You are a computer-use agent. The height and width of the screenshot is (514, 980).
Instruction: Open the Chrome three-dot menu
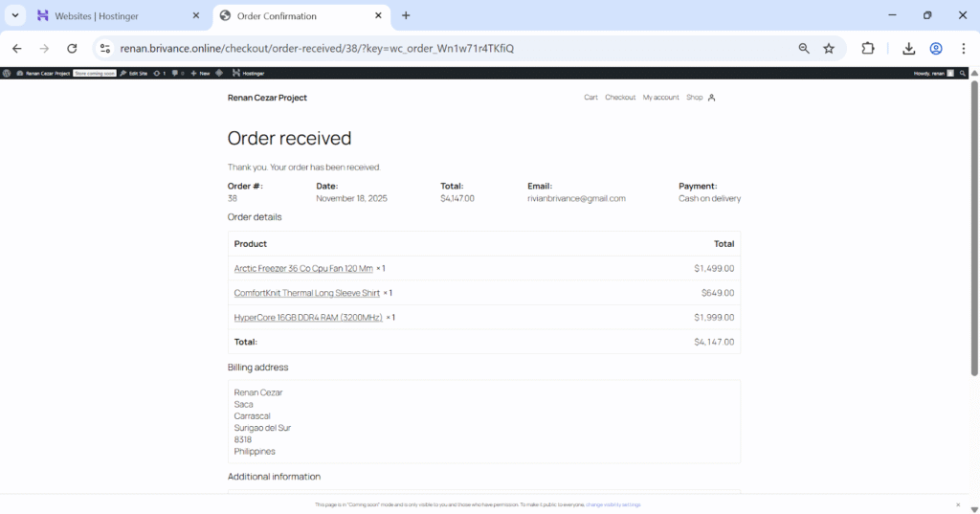(x=963, y=49)
